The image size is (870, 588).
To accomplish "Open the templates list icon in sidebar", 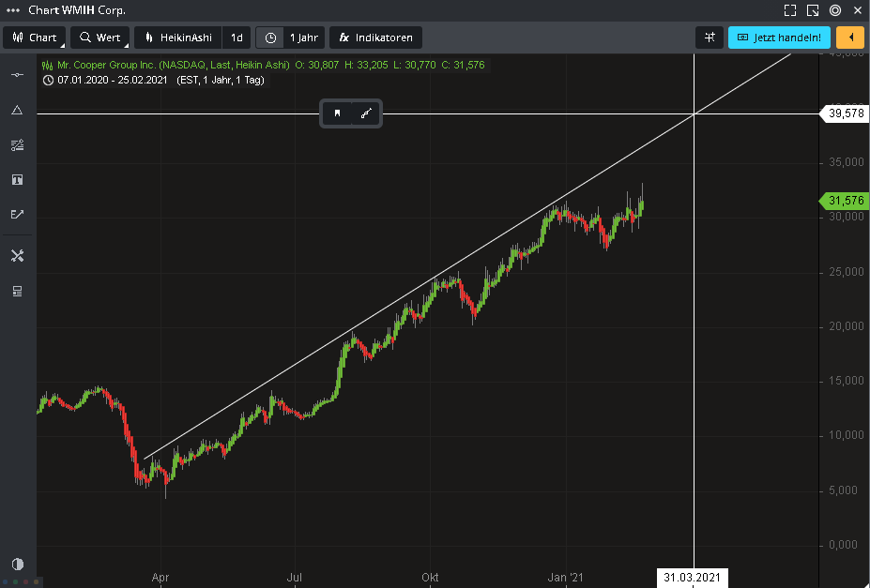I will pos(17,291).
